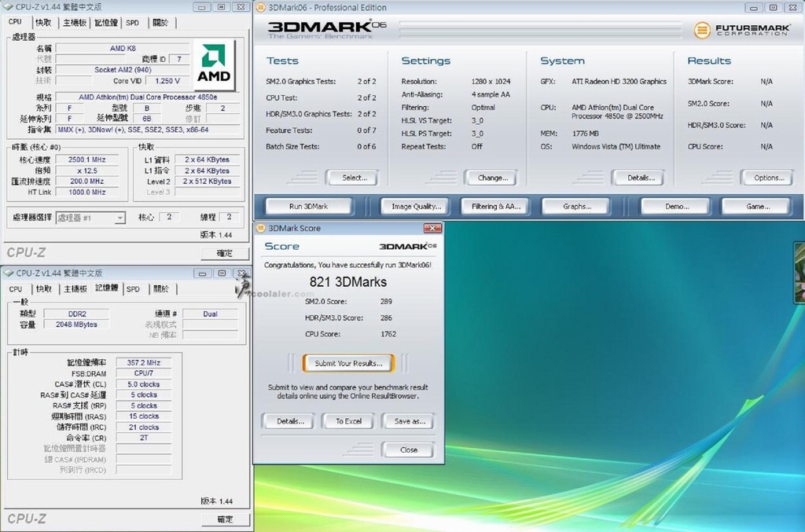Screen dimensions: 805x532
Task: Switch to CPU tab in the CPU-Z memory window
Action: (16, 289)
